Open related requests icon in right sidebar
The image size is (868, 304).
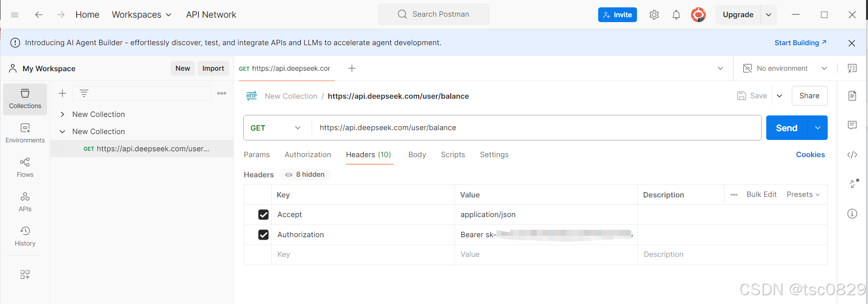(854, 183)
